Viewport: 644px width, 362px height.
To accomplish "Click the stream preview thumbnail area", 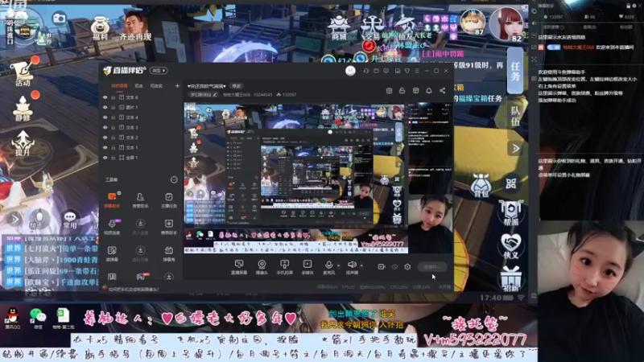I will coord(318,178).
